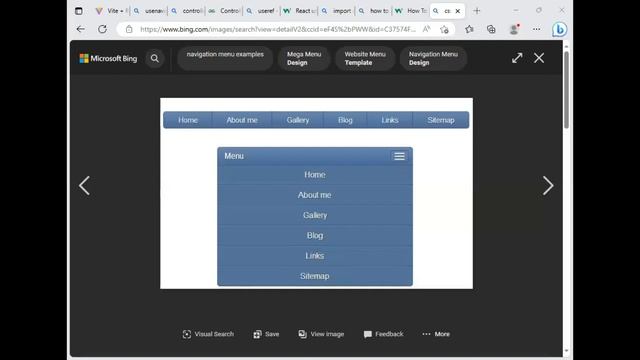The image size is (640, 360).
Task: Open the Bing chat sidebar icon
Action: [559, 29]
